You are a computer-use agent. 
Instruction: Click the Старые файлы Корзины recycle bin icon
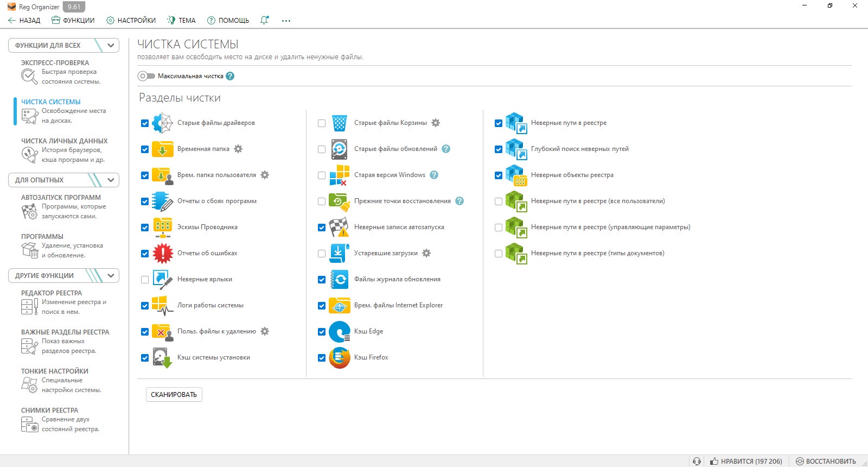point(340,123)
